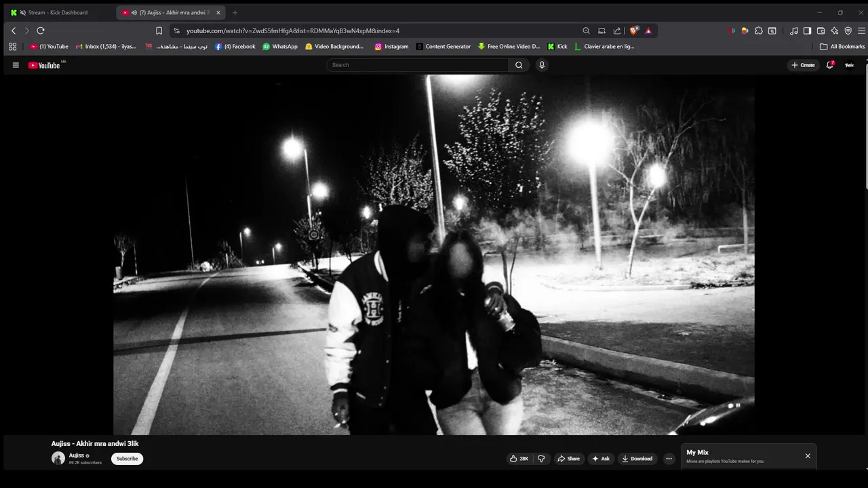Open the Kick bookmark
Screen dimensions: 868x488
tap(557, 47)
